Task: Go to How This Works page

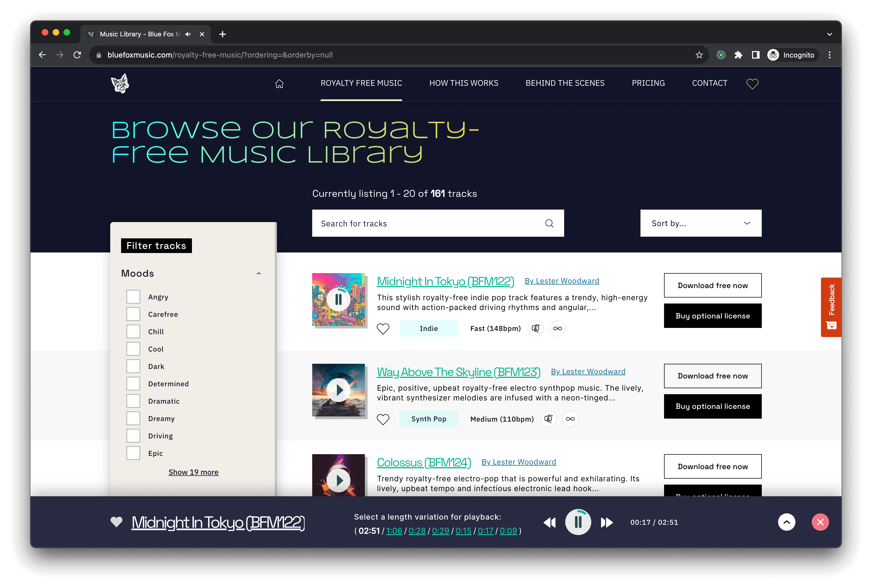Action: point(464,83)
